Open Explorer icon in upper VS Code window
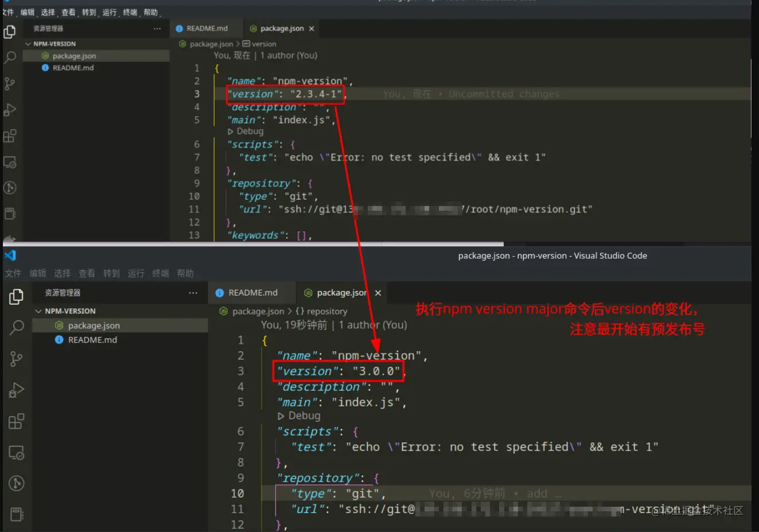 [10, 32]
